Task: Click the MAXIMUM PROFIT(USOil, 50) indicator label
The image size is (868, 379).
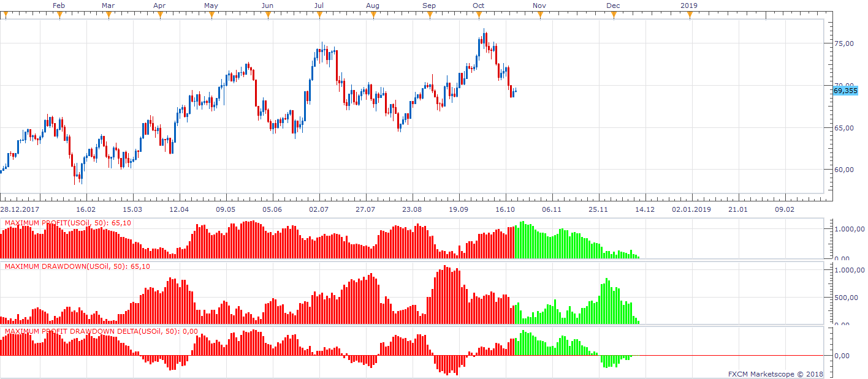Action: (67, 223)
